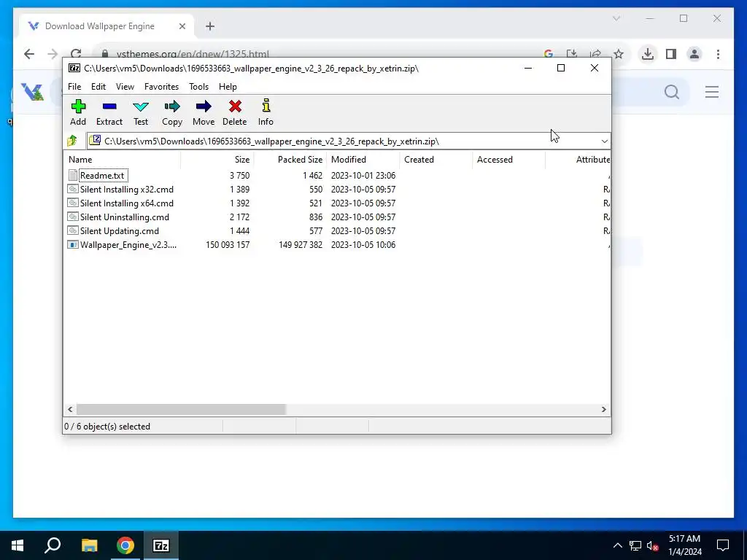Viewport: 747px width, 560px height.
Task: Open the Edit menu
Action: coord(98,87)
